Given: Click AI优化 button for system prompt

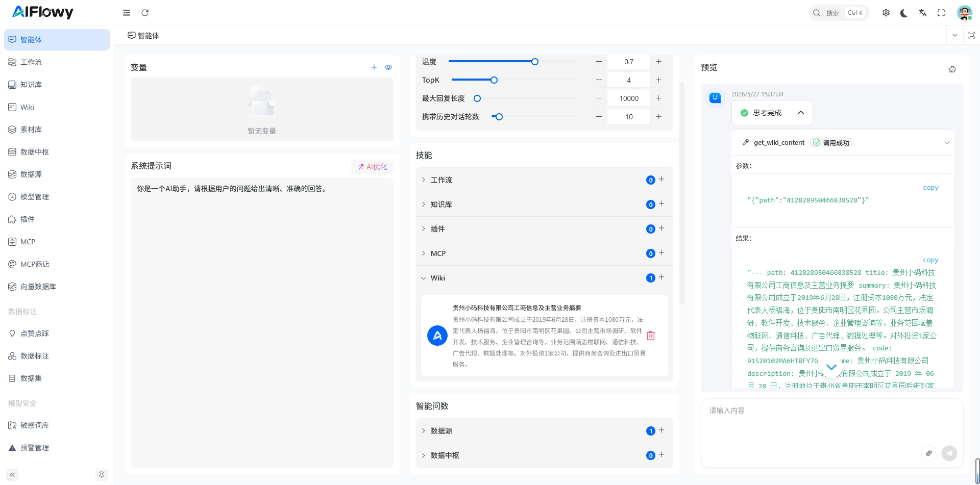Looking at the screenshot, I should 372,167.
